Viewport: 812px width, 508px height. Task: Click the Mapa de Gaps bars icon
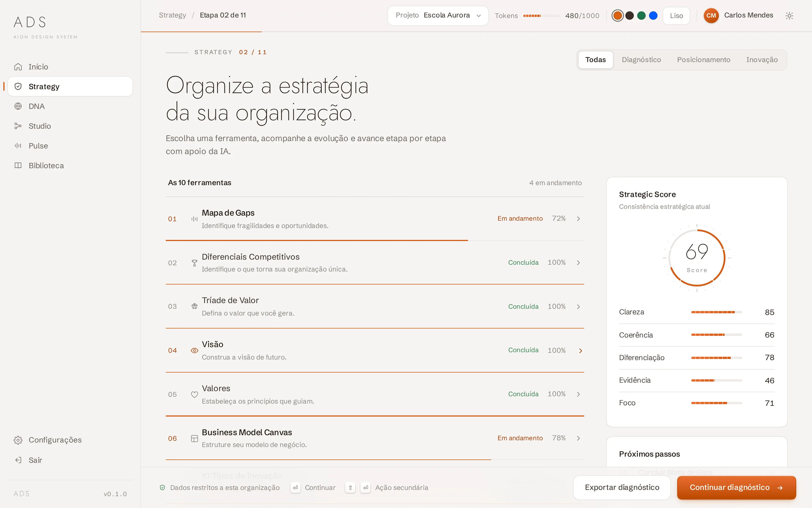pos(194,219)
